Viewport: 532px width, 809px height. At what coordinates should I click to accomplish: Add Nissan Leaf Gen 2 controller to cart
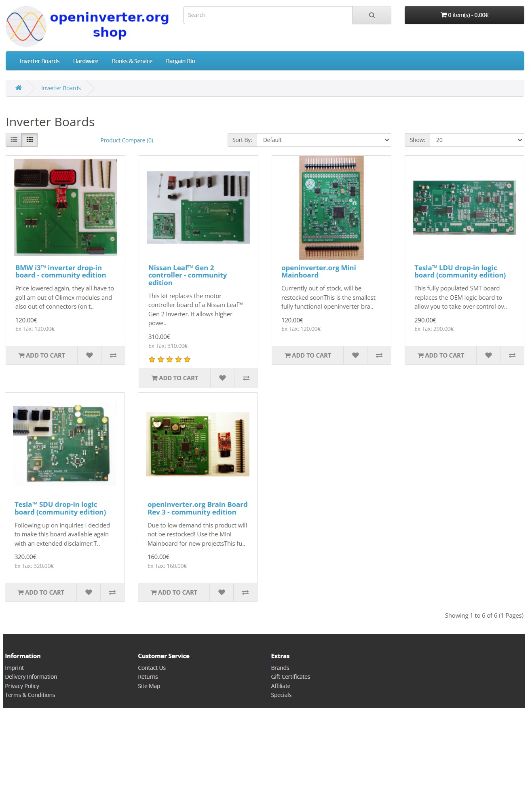point(175,378)
